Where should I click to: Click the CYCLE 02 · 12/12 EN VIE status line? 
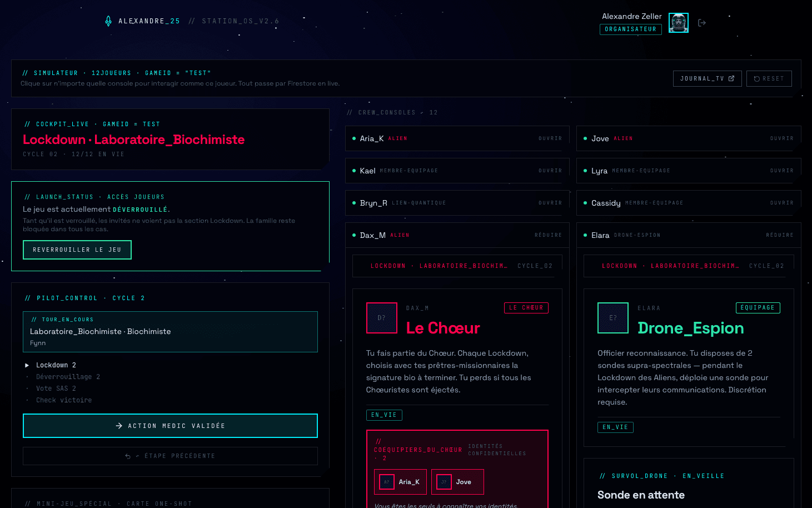point(74,154)
